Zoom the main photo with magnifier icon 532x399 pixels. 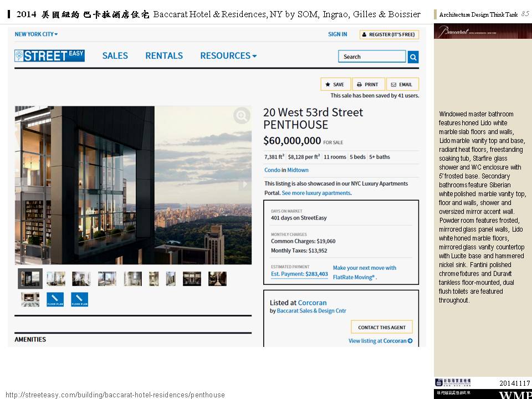(241, 116)
